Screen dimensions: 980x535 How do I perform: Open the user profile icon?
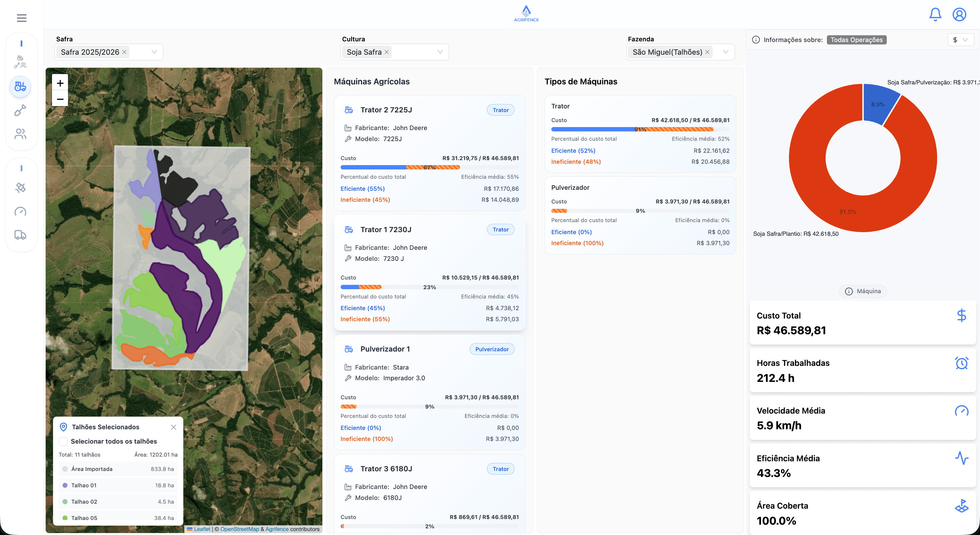tap(959, 14)
